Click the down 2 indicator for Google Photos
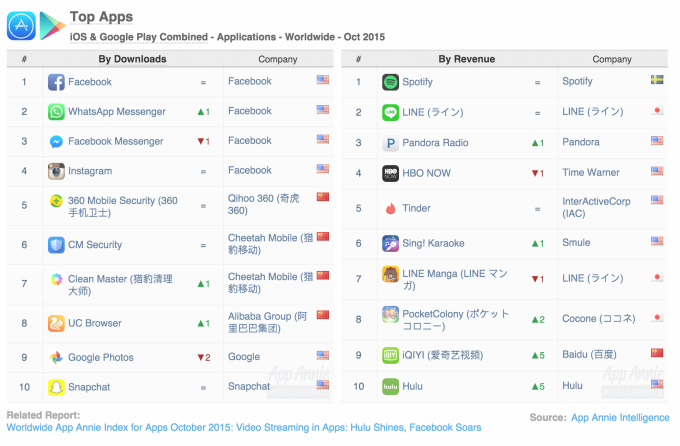The image size is (680, 446). click(204, 358)
